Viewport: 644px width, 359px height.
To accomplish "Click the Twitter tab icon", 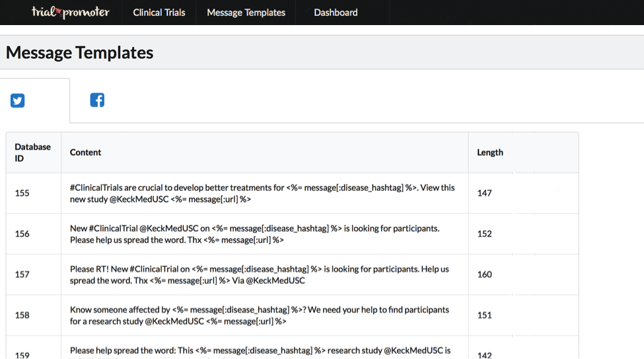I will pos(18,101).
